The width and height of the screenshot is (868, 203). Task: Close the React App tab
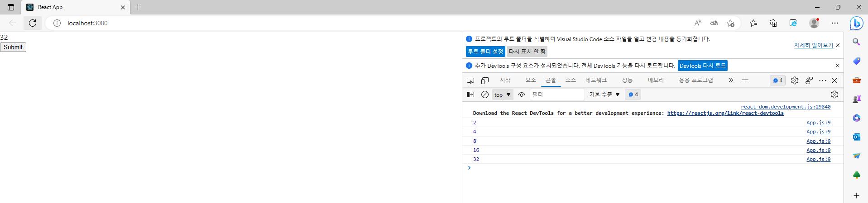[x=123, y=7]
